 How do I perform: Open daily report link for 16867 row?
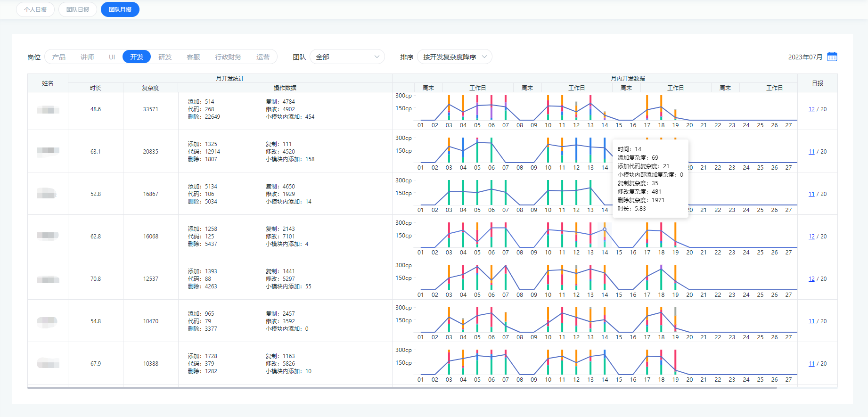point(811,194)
